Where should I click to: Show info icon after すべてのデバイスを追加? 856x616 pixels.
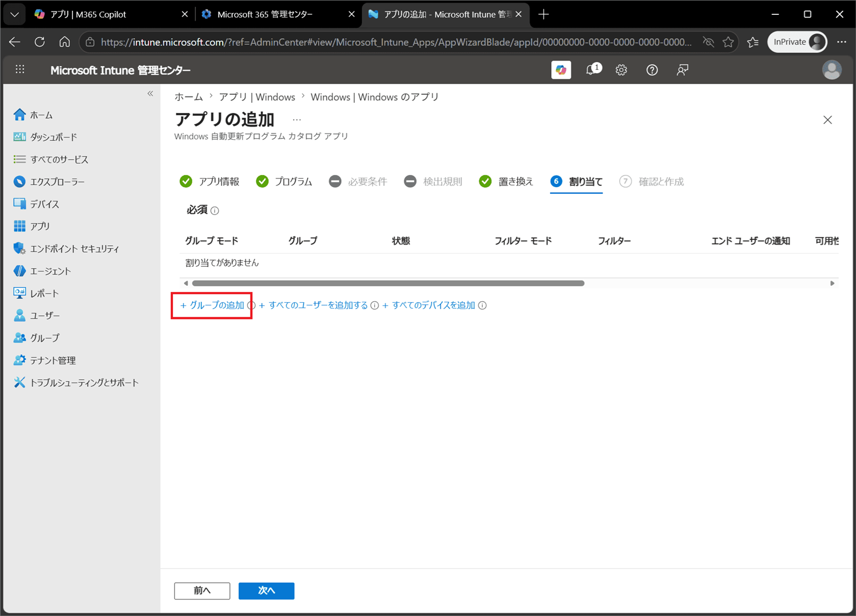[x=482, y=306]
